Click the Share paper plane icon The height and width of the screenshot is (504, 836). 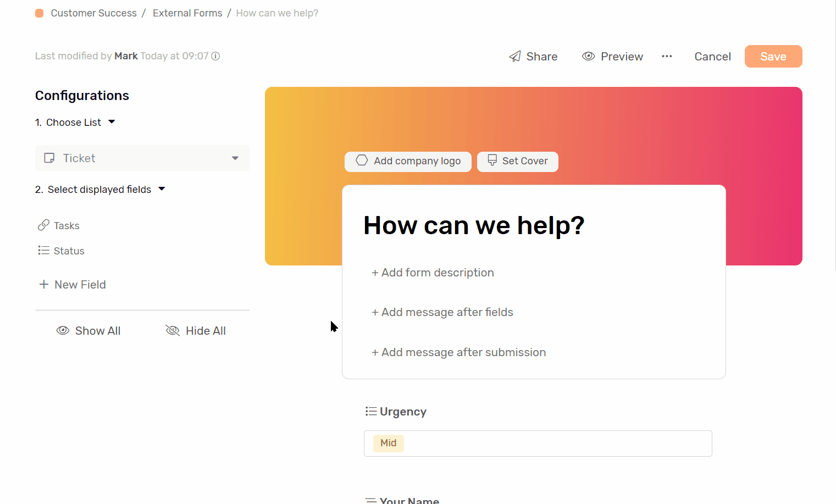[x=514, y=56]
